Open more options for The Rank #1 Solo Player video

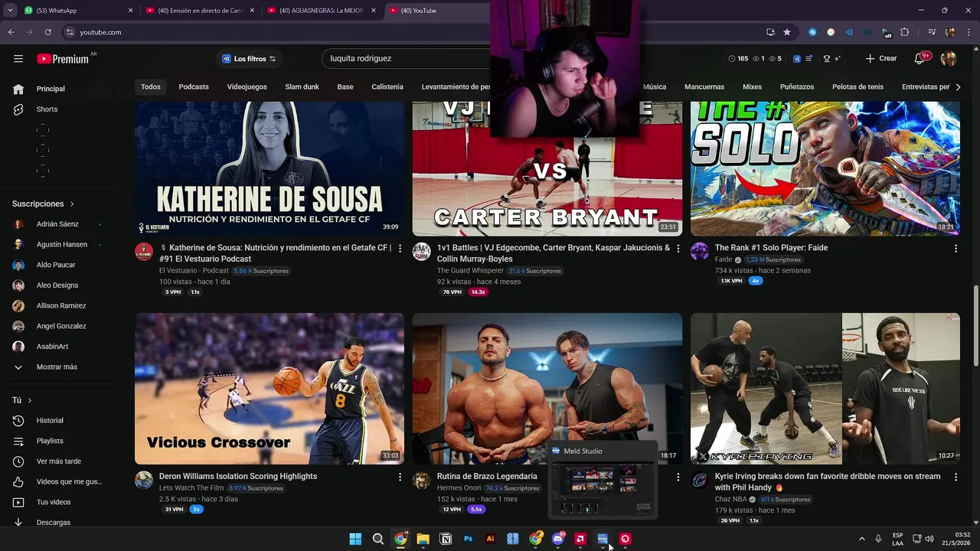(x=955, y=249)
